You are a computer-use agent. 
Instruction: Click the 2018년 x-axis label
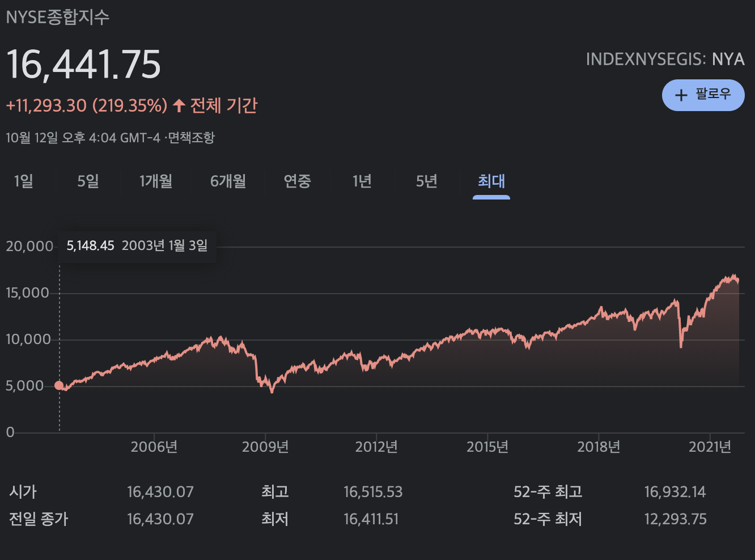(599, 447)
